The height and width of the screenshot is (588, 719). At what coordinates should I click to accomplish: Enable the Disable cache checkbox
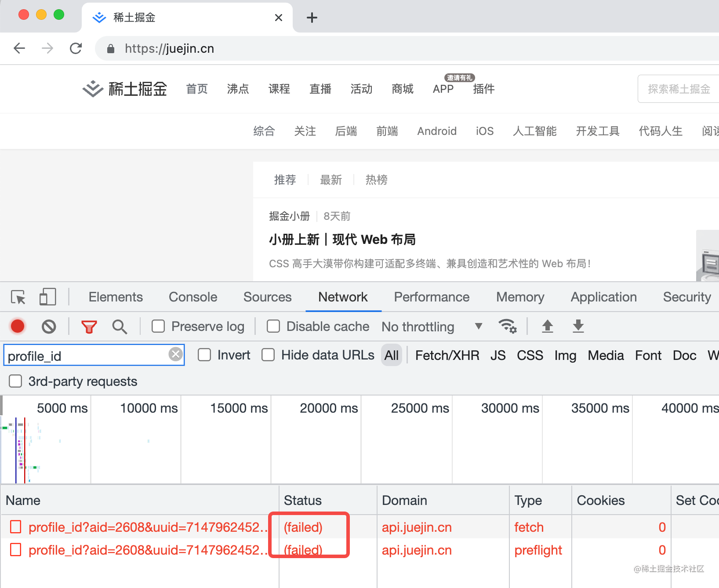273,327
